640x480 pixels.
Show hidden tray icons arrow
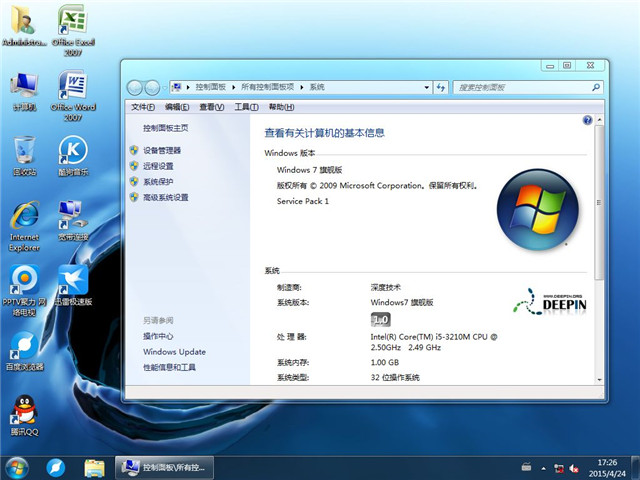pos(543,468)
